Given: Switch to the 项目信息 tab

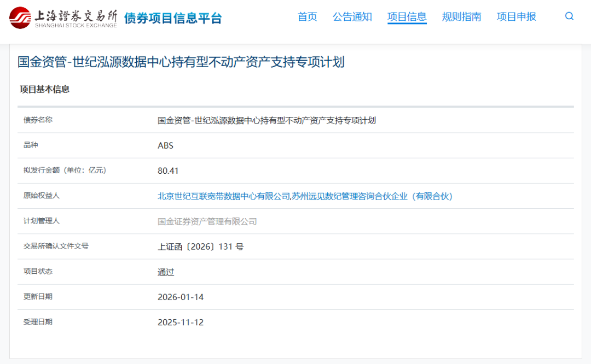Looking at the screenshot, I should point(407,17).
